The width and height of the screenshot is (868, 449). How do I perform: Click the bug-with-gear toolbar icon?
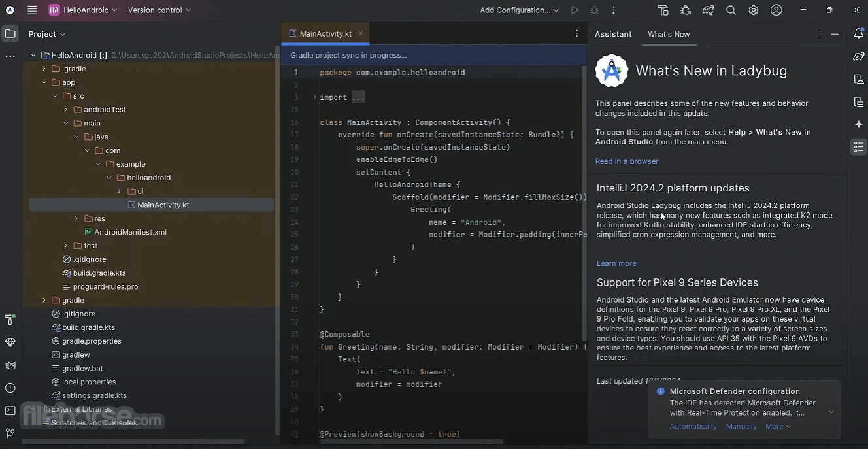pyautogui.click(x=686, y=10)
